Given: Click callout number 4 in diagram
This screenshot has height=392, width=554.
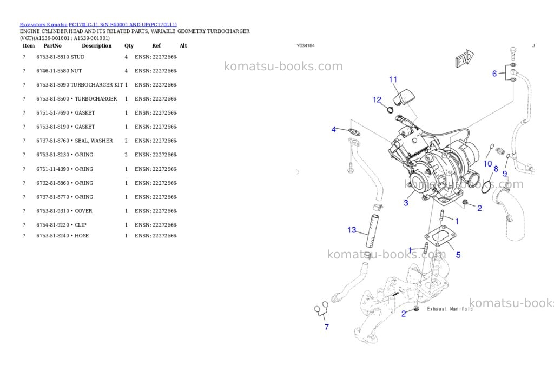Looking at the screenshot, I should click(333, 130).
